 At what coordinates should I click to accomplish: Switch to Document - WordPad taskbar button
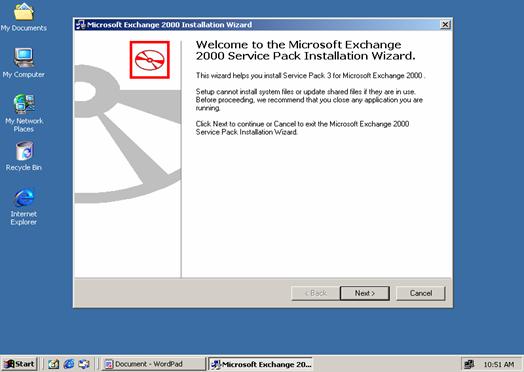coord(153,364)
